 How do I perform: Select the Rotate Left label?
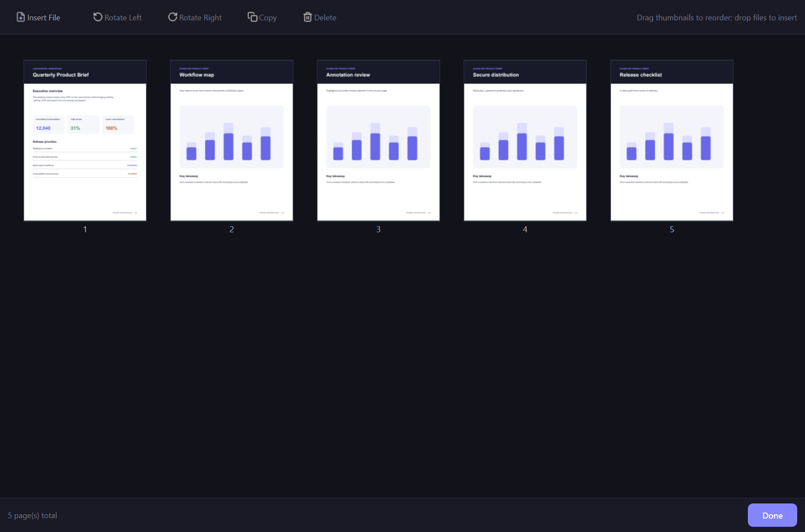click(x=123, y=18)
